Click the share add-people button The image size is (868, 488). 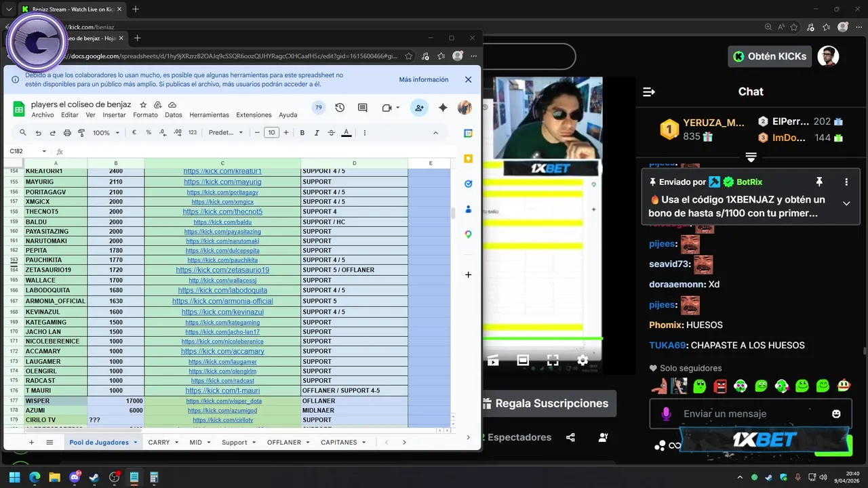tap(419, 108)
